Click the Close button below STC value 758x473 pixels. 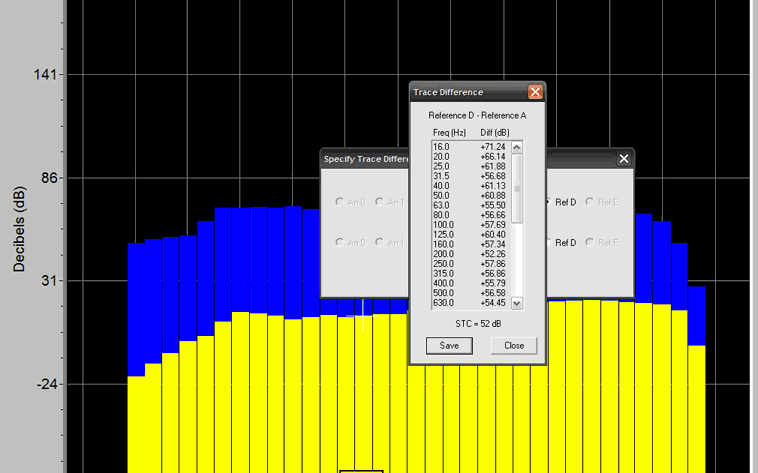(514, 346)
